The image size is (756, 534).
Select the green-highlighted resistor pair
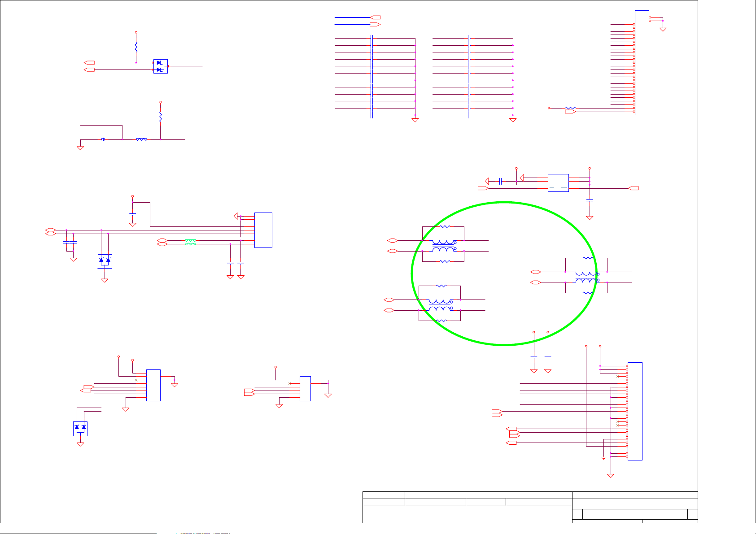pyautogui.click(x=190, y=242)
